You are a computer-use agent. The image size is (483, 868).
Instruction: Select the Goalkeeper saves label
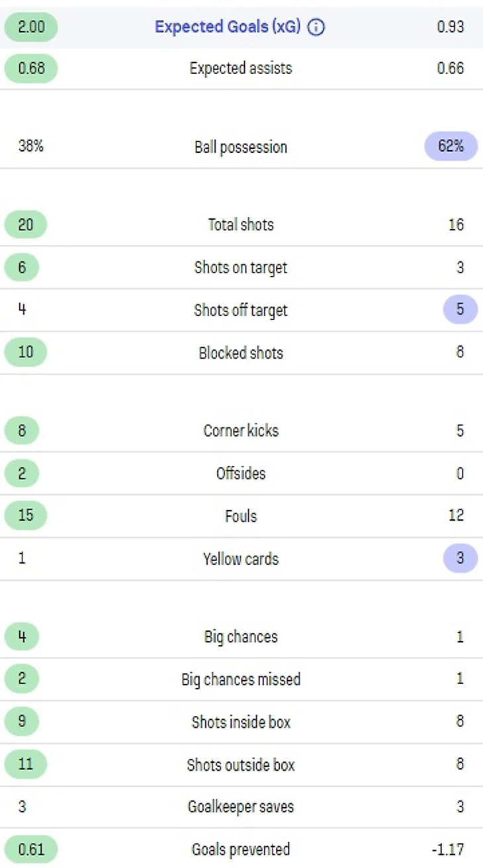point(241,807)
